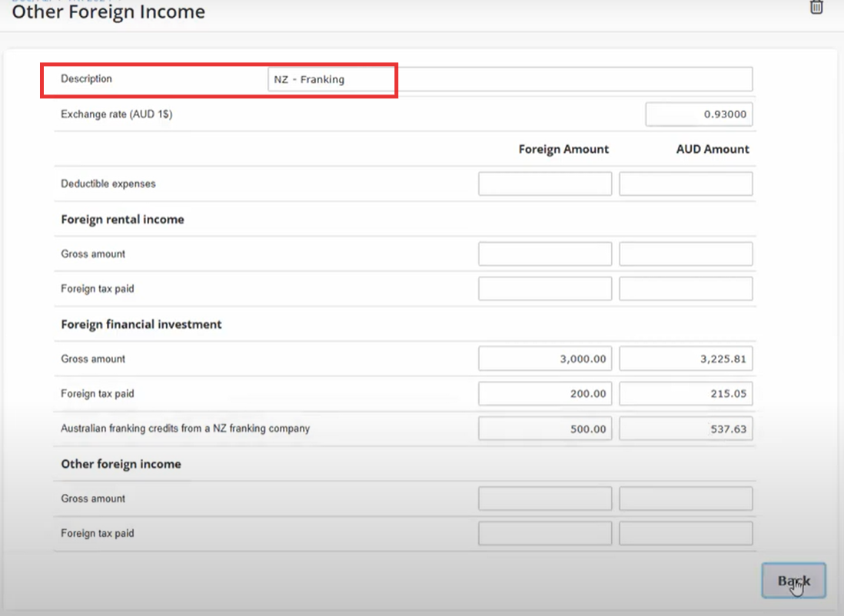844x616 pixels.
Task: Click the Foreign financial investment heading
Action: click(141, 324)
